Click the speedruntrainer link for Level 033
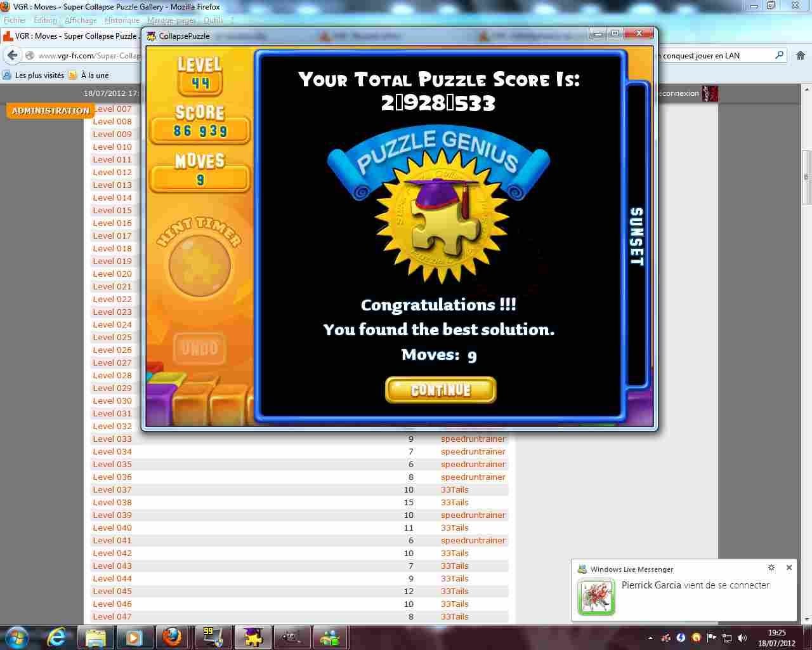Screen dimensions: 812x650 [x=473, y=439]
